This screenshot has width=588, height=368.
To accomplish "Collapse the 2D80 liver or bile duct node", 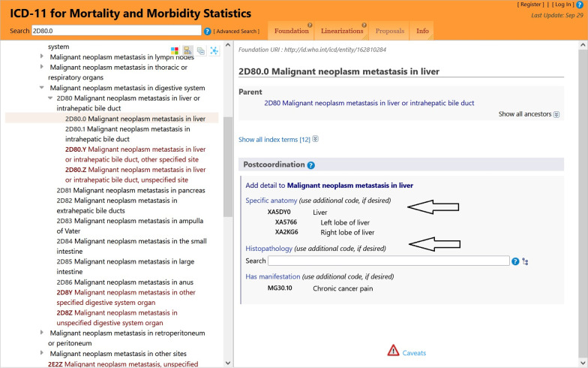I will click(50, 98).
